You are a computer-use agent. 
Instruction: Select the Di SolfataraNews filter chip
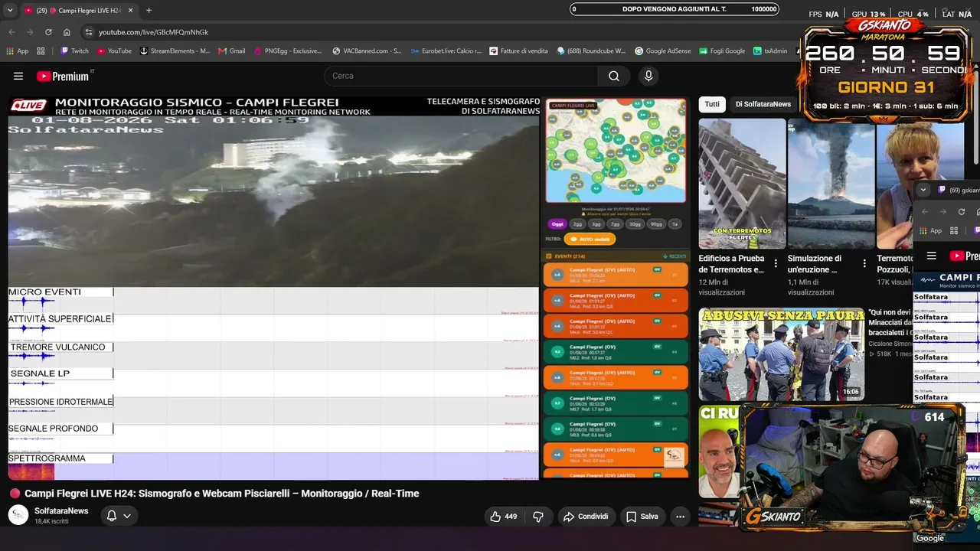[x=763, y=104]
